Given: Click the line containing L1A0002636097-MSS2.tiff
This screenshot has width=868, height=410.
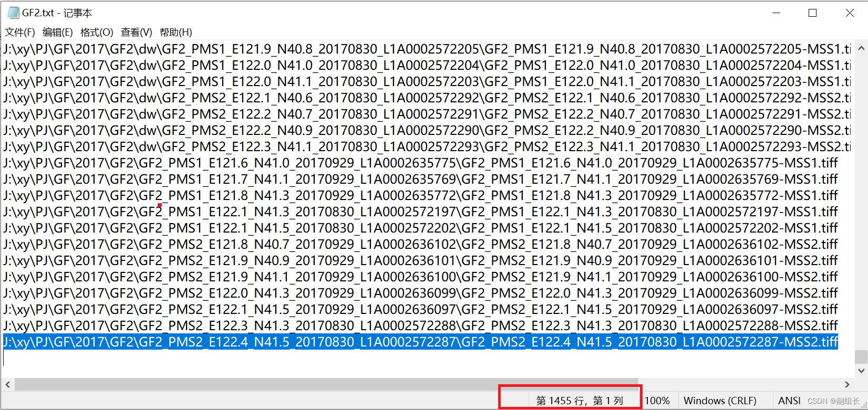Looking at the screenshot, I should pyautogui.click(x=420, y=310).
